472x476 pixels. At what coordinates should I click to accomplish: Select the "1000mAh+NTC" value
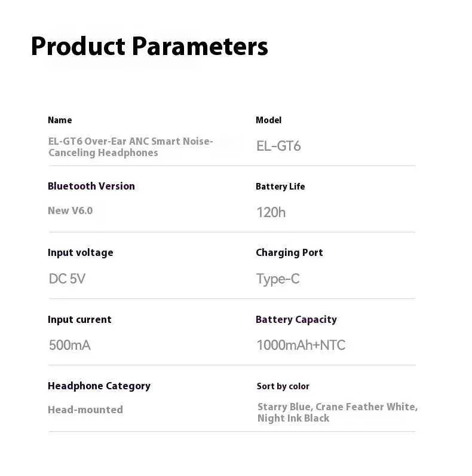pyautogui.click(x=301, y=345)
